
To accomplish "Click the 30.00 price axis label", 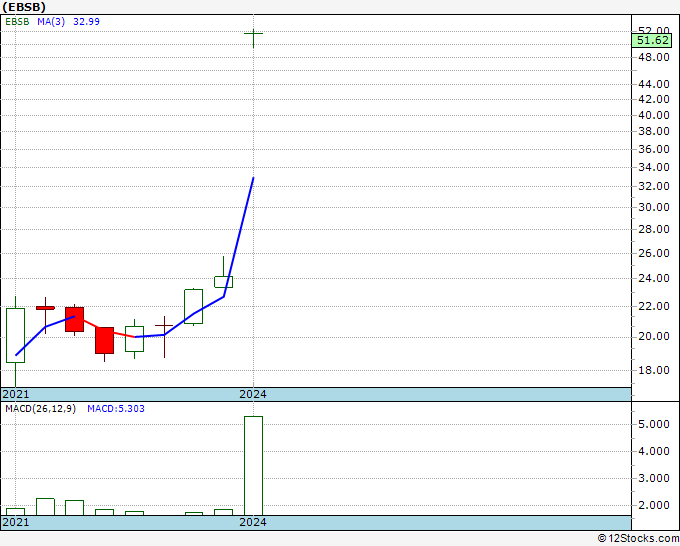I will 654,207.
